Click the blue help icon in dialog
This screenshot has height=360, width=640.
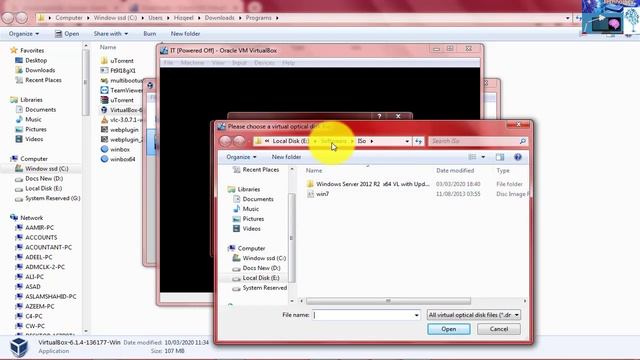tap(518, 157)
